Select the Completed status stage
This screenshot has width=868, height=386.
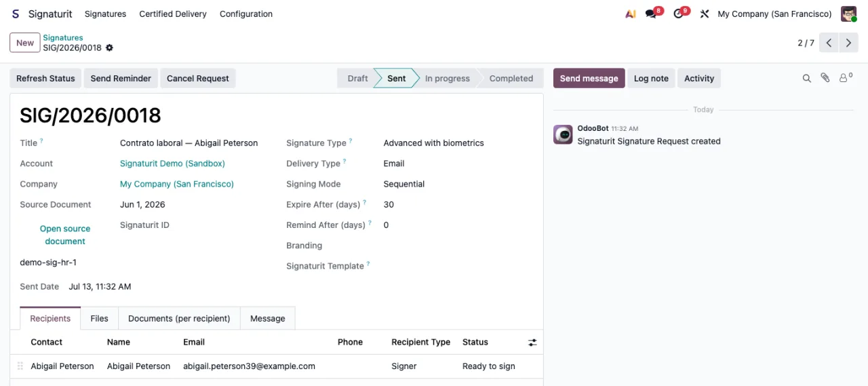[x=511, y=79]
